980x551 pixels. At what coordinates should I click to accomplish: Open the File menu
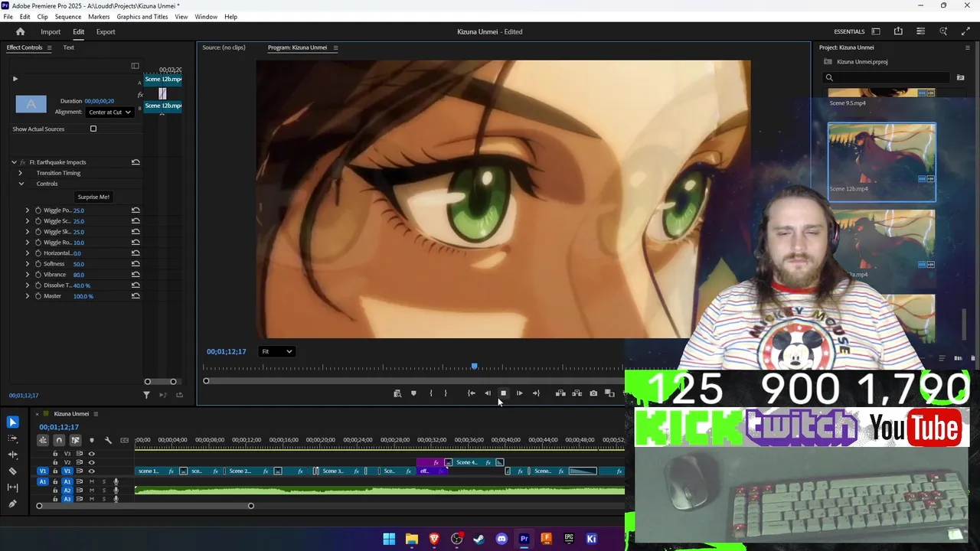(x=8, y=17)
